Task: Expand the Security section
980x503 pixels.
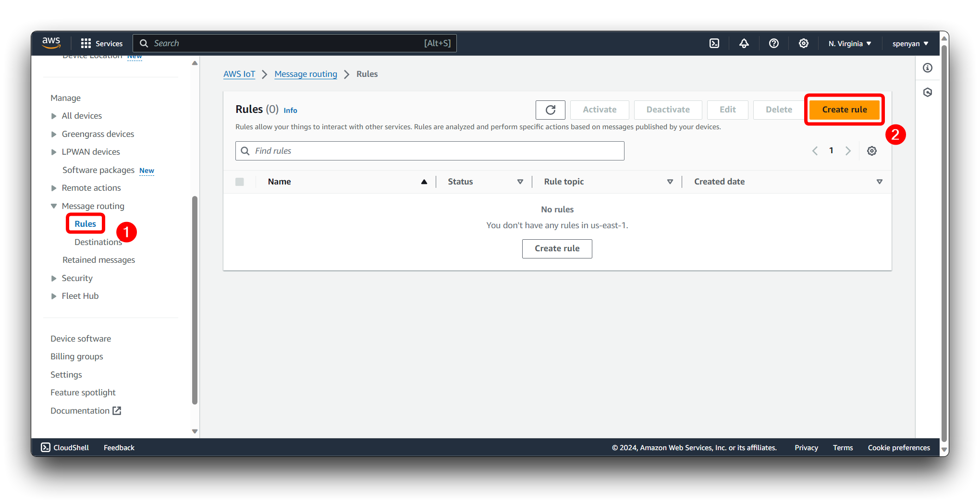Action: pyautogui.click(x=54, y=278)
